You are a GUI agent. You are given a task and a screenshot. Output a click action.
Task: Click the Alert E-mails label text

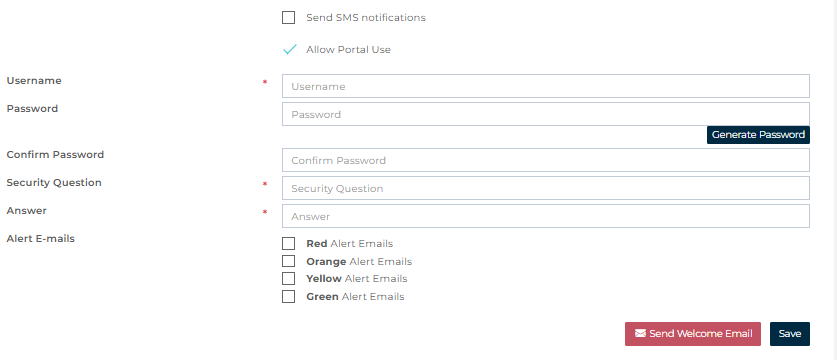41,239
